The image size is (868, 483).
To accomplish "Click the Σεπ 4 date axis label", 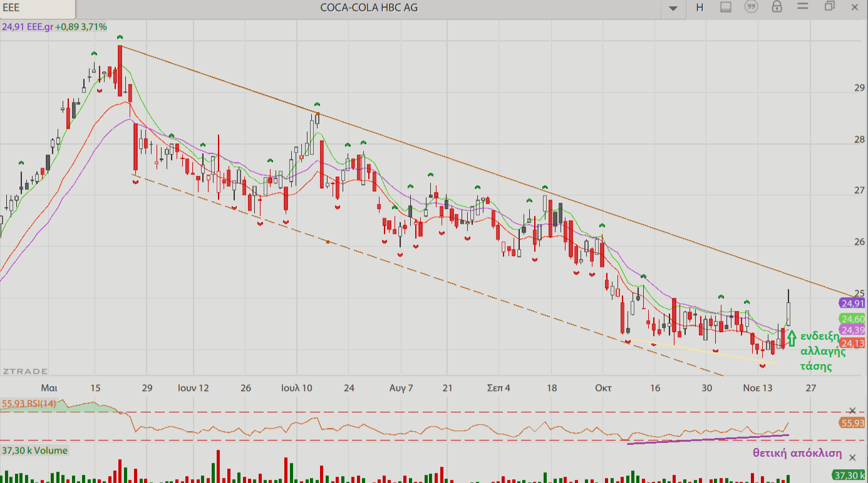I will (x=499, y=388).
